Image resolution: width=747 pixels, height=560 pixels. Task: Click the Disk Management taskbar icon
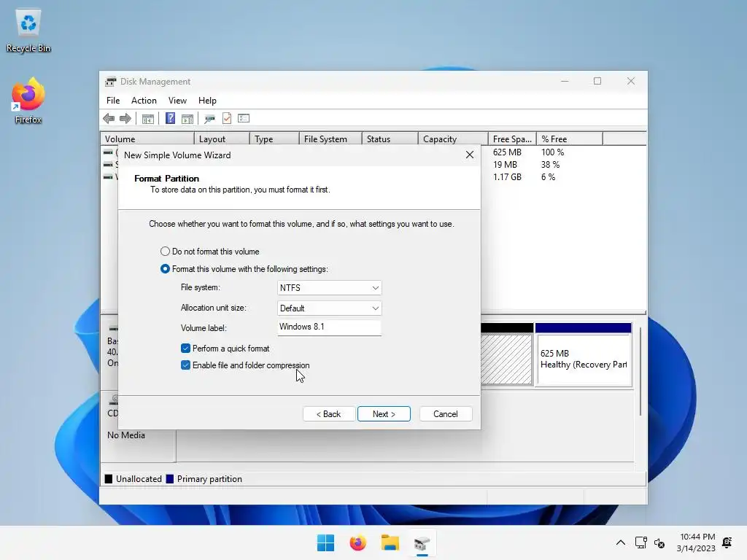pyautogui.click(x=422, y=542)
